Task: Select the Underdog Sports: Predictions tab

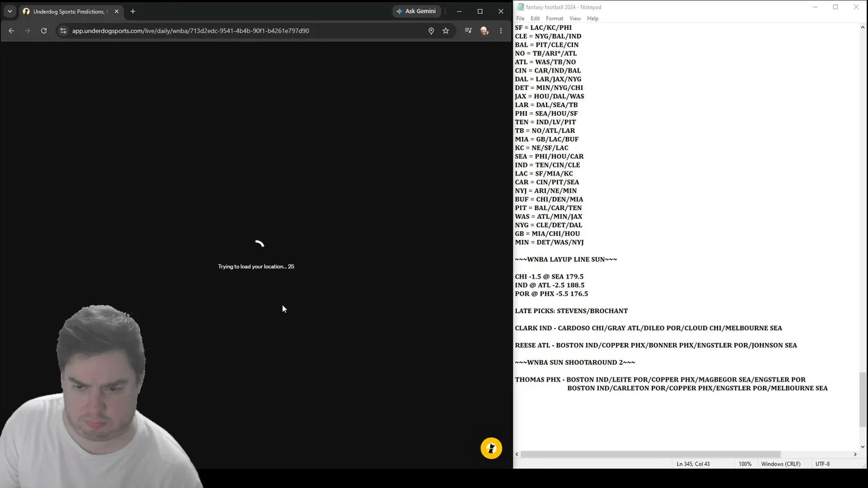Action: [71, 12]
